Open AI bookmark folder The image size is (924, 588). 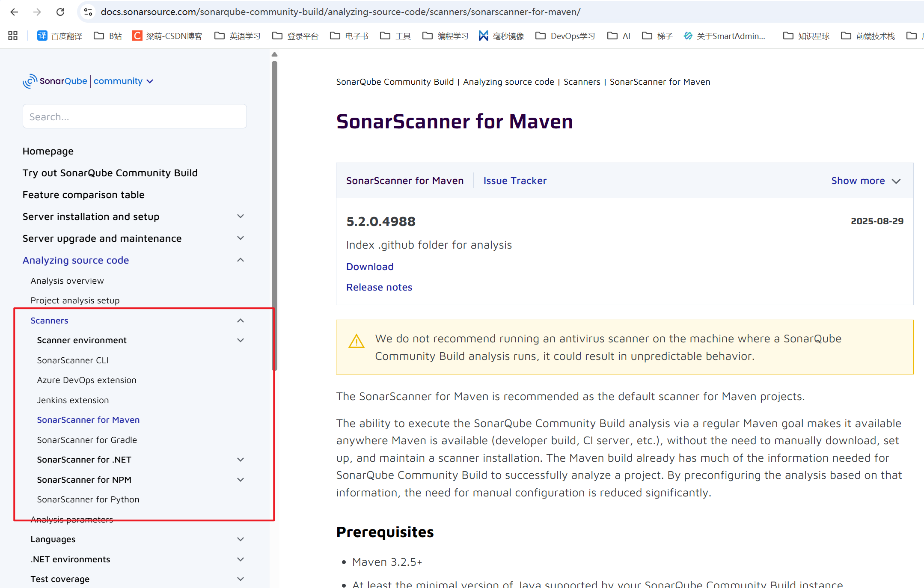click(x=619, y=36)
